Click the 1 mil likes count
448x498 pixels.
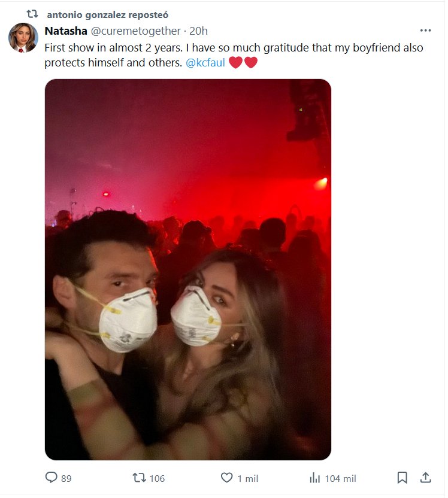[x=248, y=479]
